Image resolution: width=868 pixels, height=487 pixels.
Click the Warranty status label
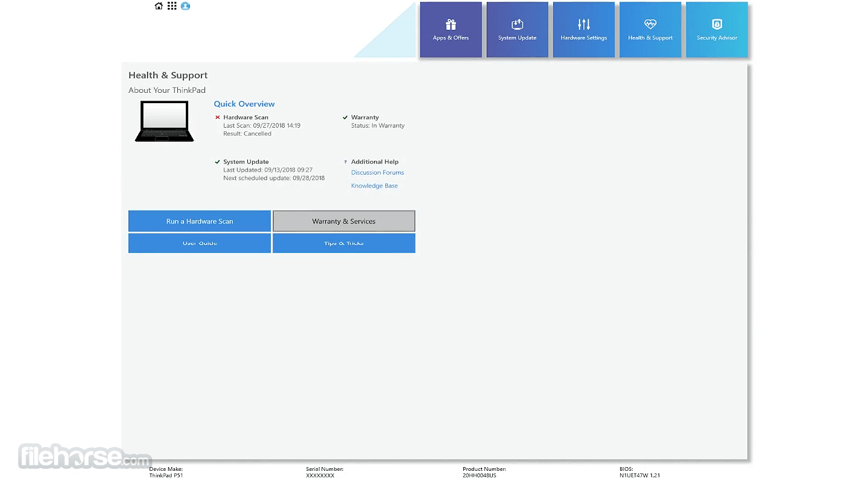pyautogui.click(x=365, y=118)
